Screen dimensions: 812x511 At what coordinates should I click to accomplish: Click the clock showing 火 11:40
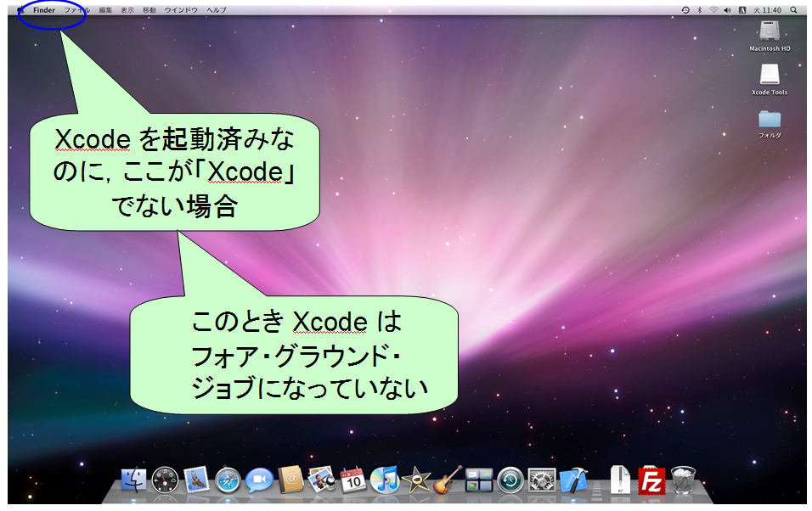767,10
